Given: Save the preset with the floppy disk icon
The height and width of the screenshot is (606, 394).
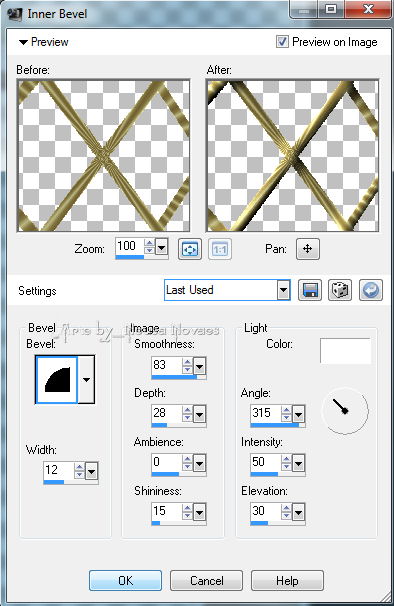Looking at the screenshot, I should [310, 290].
